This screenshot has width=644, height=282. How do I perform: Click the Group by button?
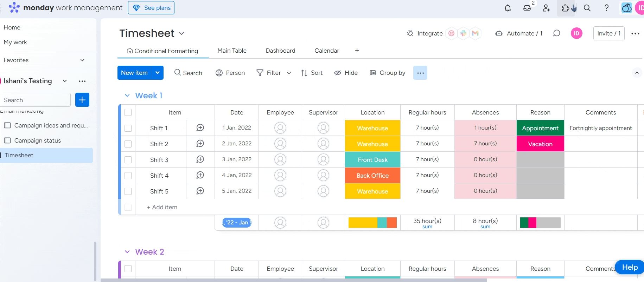(388, 73)
